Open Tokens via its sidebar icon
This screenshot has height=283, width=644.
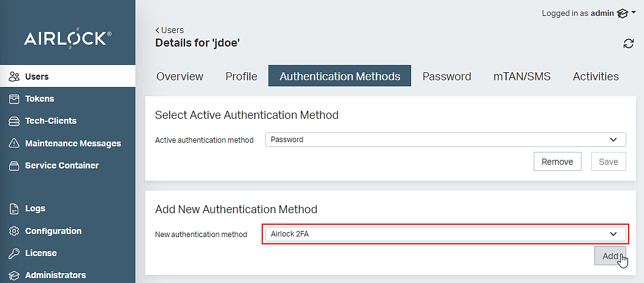(15, 99)
